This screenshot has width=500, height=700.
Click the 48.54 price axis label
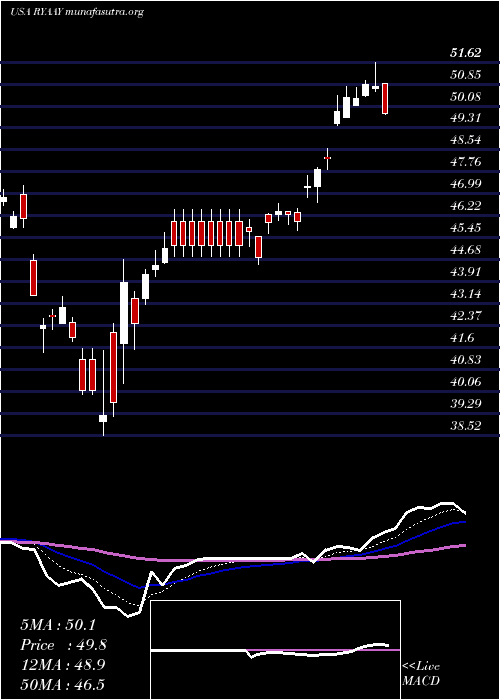click(x=466, y=140)
